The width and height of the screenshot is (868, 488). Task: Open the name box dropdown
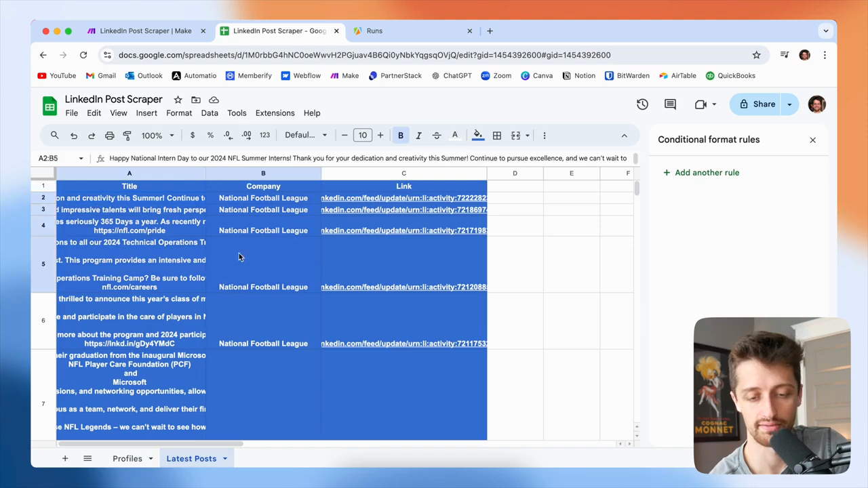81,159
